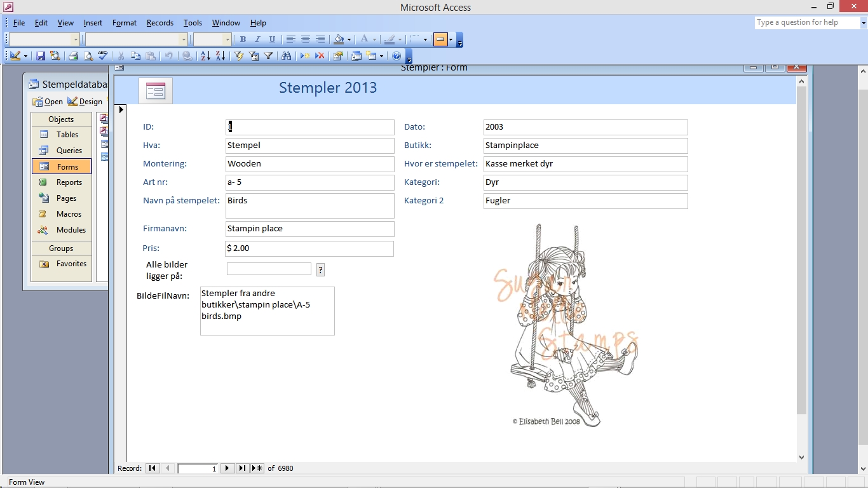868x488 pixels.
Task: Open the Records menu
Action: click(160, 22)
